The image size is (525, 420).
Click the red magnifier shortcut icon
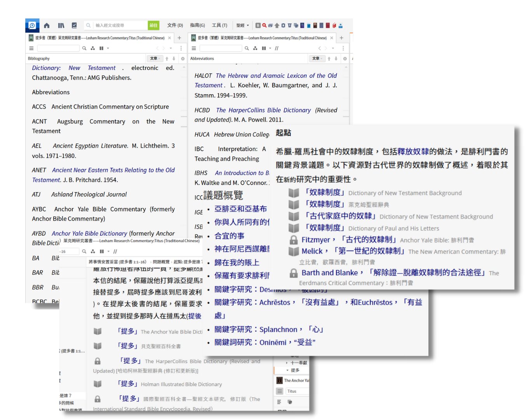point(264,26)
